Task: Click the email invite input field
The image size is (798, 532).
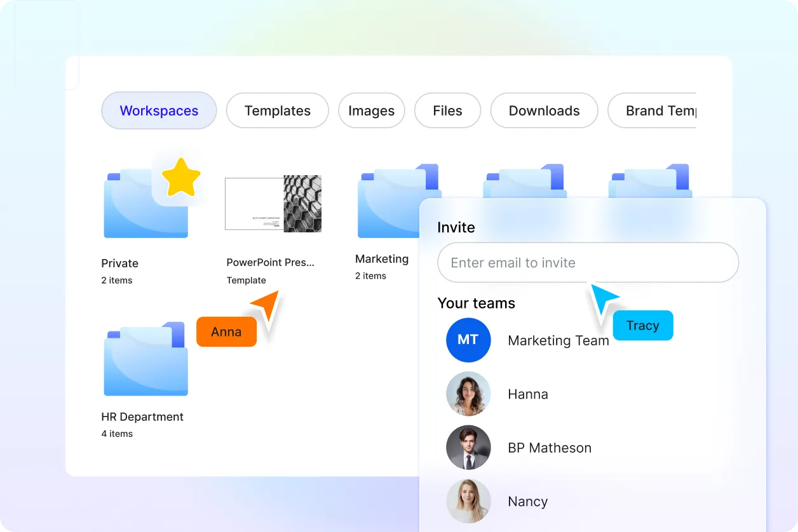Action: (587, 262)
